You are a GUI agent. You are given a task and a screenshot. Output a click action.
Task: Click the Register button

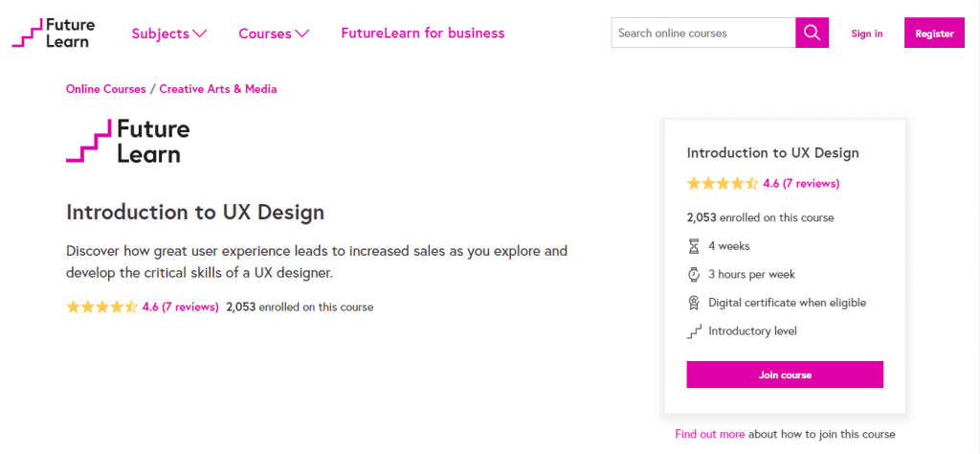[934, 34]
